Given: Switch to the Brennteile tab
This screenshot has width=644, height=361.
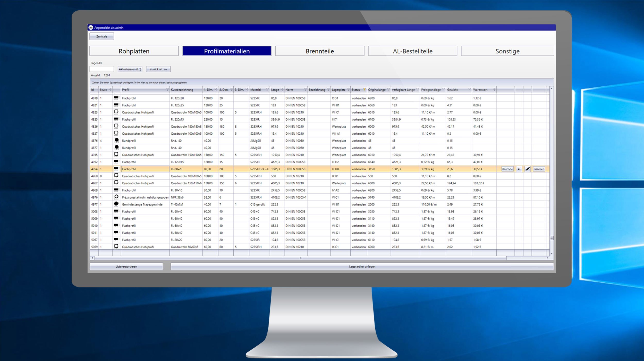Looking at the screenshot, I should pyautogui.click(x=320, y=51).
